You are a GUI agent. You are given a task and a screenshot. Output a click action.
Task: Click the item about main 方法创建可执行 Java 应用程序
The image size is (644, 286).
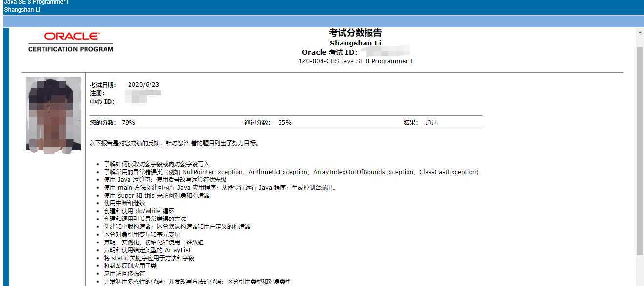pyautogui.click(x=220, y=188)
